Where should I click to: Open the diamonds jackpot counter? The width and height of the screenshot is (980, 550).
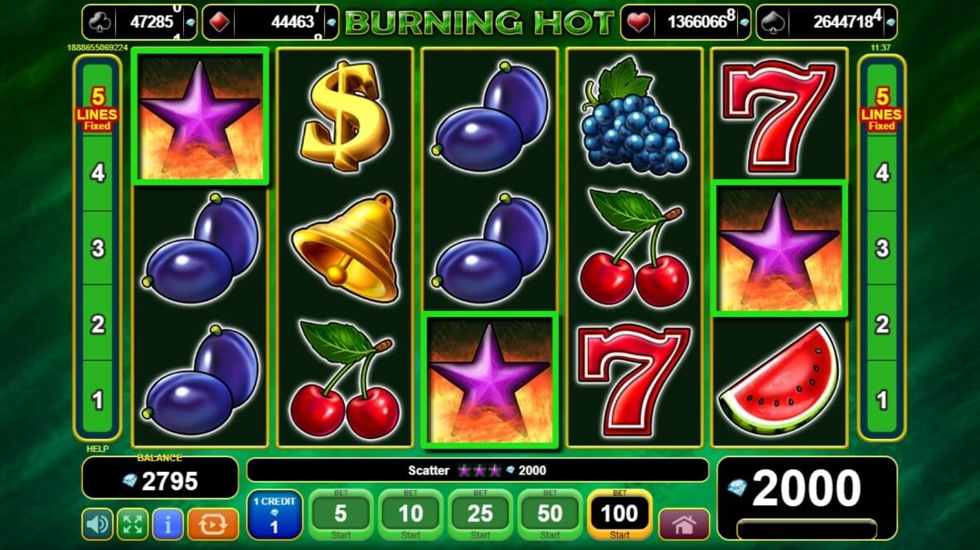click(270, 22)
